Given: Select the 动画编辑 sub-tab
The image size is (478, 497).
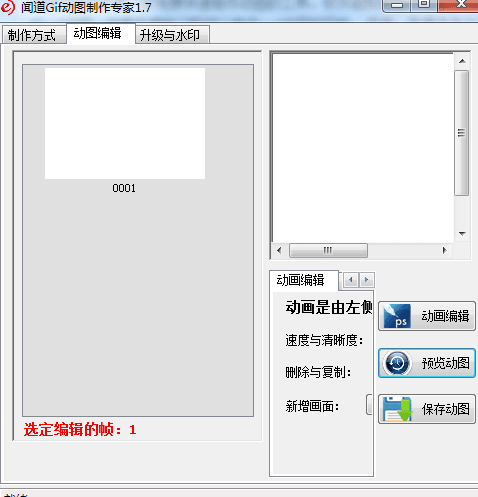Looking at the screenshot, I should pos(304,280).
